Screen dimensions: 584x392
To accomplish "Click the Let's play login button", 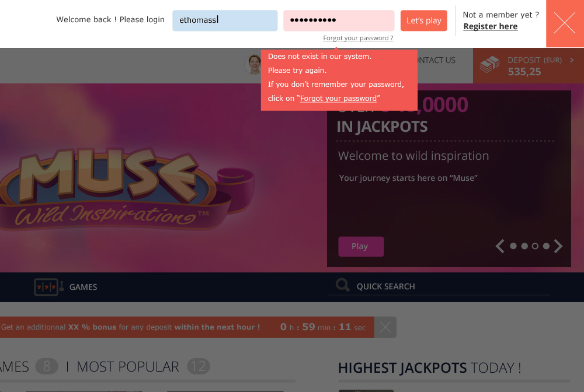I will pos(424,20).
